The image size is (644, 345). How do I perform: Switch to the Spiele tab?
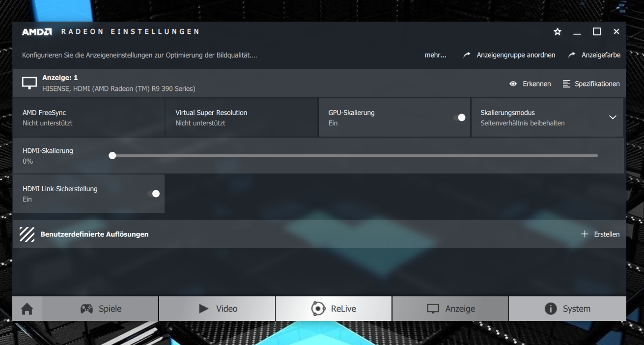pyautogui.click(x=100, y=309)
